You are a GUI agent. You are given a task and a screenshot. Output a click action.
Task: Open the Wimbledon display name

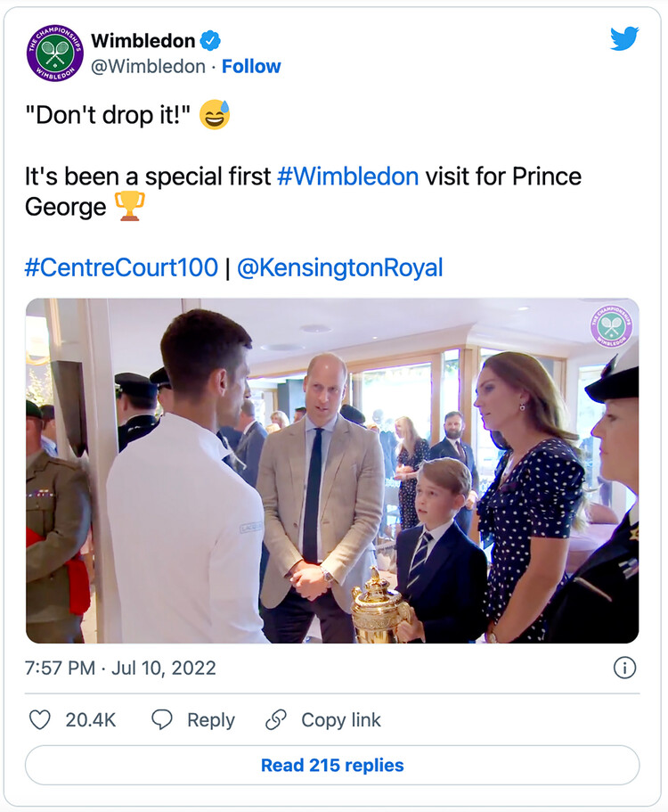point(143,40)
